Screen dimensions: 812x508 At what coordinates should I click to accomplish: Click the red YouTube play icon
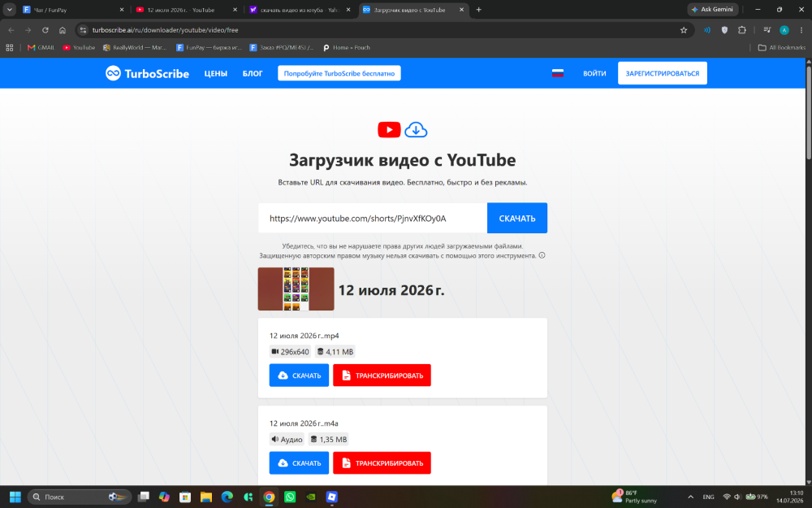click(389, 129)
